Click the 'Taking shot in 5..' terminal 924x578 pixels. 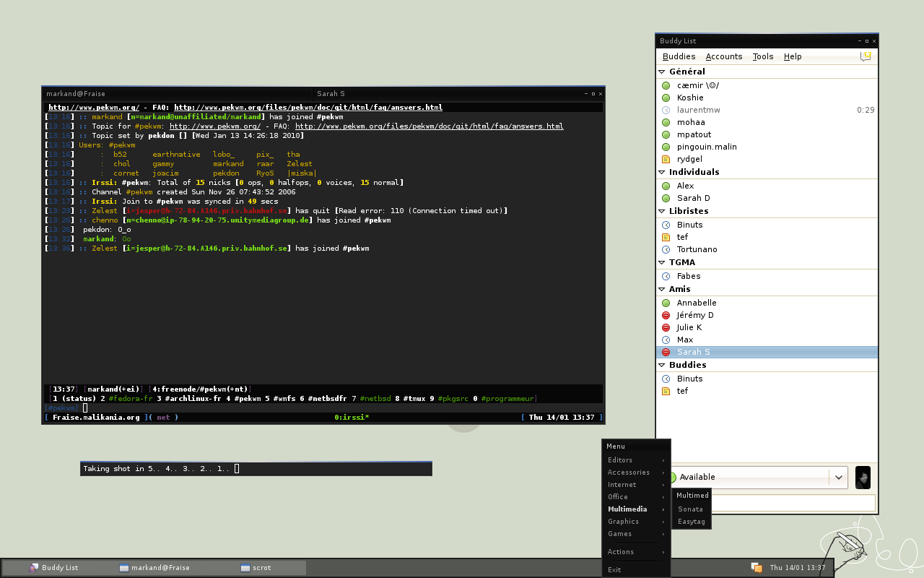(256, 469)
